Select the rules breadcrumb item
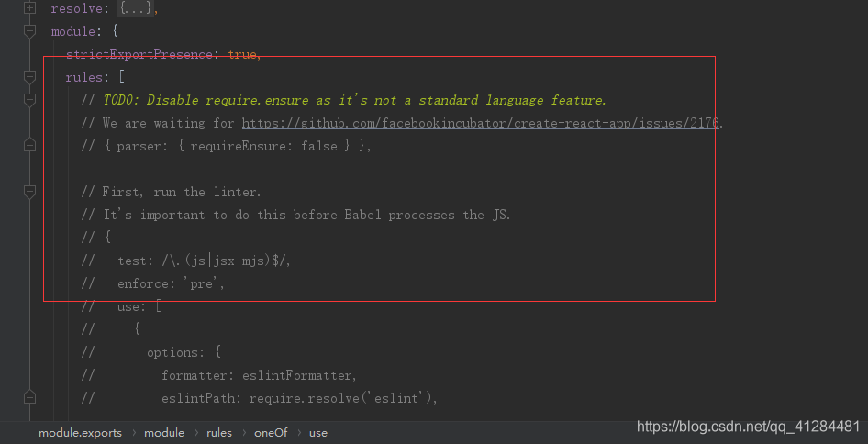 (x=219, y=432)
